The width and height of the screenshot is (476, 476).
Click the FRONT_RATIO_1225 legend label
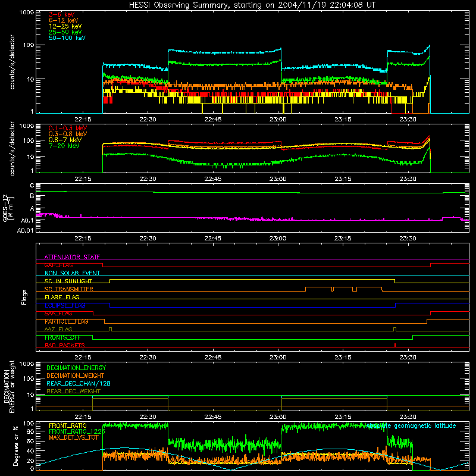(77, 431)
